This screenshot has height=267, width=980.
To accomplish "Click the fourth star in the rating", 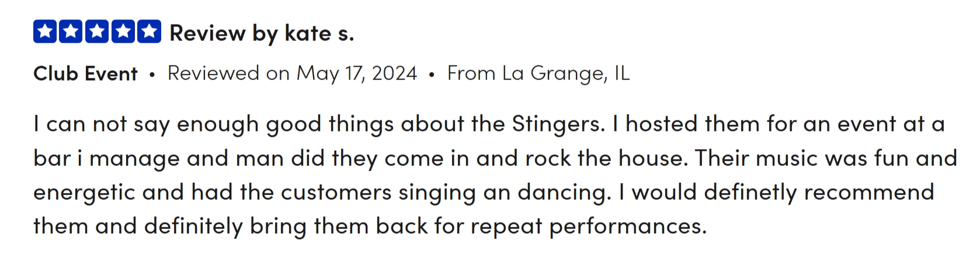I will click(123, 32).
